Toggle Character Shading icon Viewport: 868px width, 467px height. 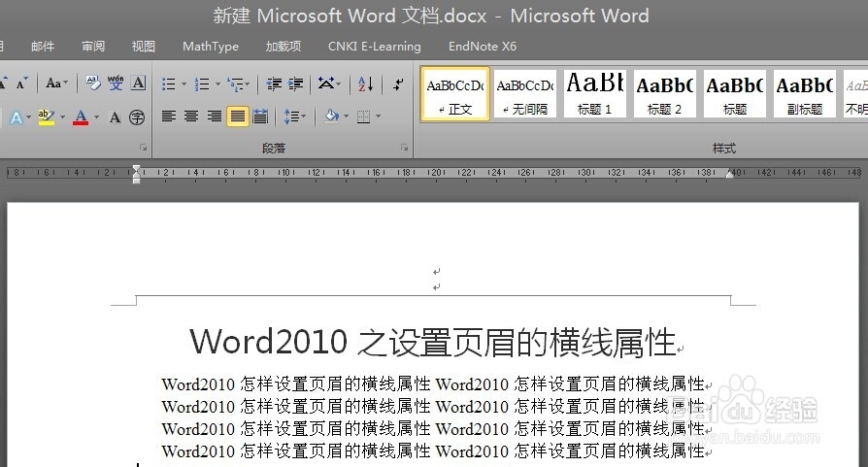[115, 117]
